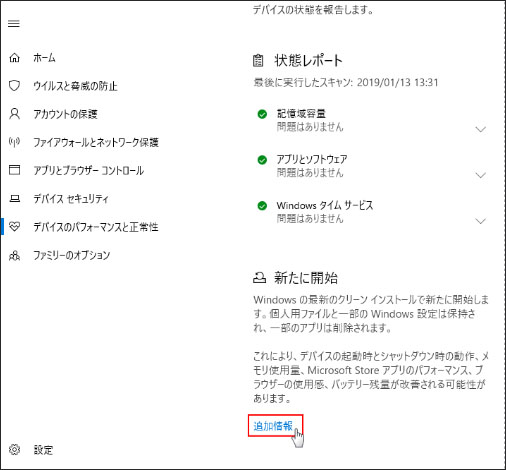Screen dimensions: 506x470
Task: Expand the アプリとソフトウェア section chevron
Action: (480, 175)
